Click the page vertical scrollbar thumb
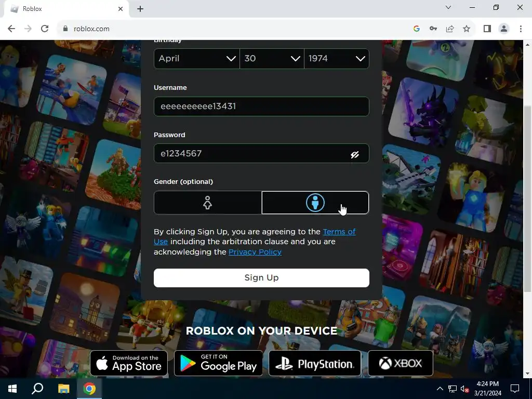The width and height of the screenshot is (532, 399). [x=528, y=198]
